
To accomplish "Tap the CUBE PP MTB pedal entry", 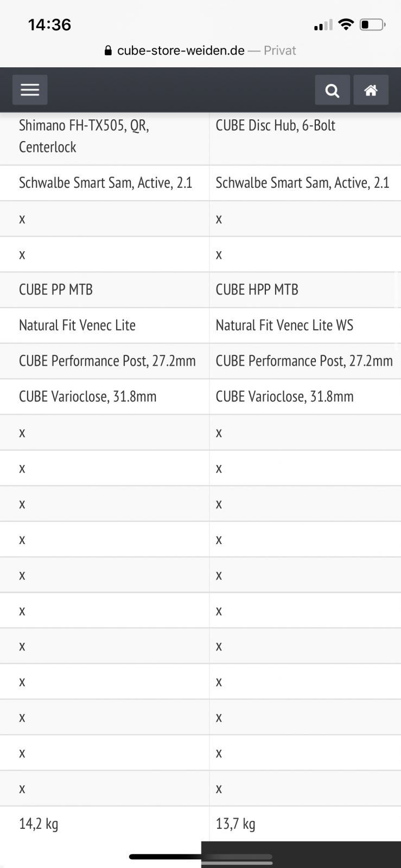I will [x=56, y=290].
